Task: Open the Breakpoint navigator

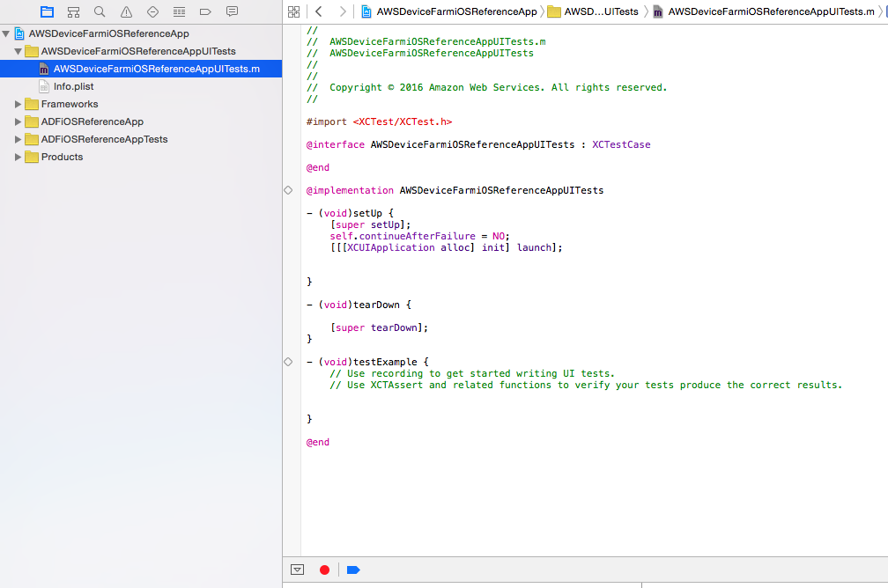Action: click(x=205, y=11)
